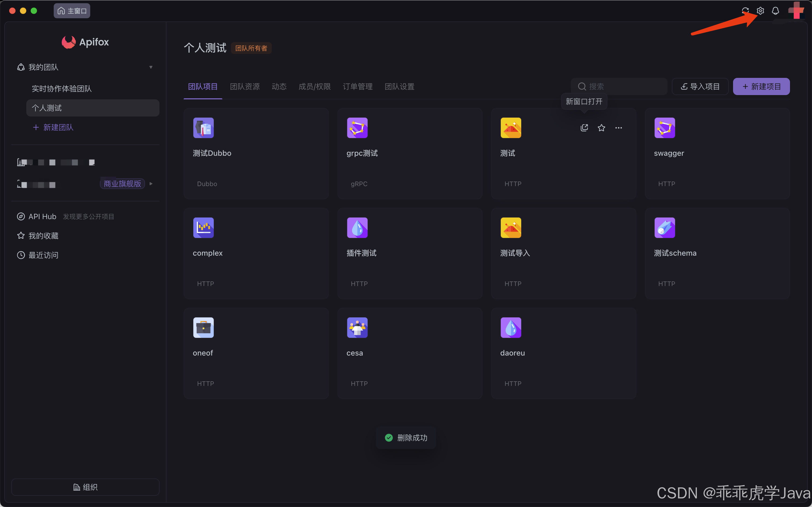Click the 新建项目 button
Viewport: 812px width, 507px height.
(x=761, y=86)
